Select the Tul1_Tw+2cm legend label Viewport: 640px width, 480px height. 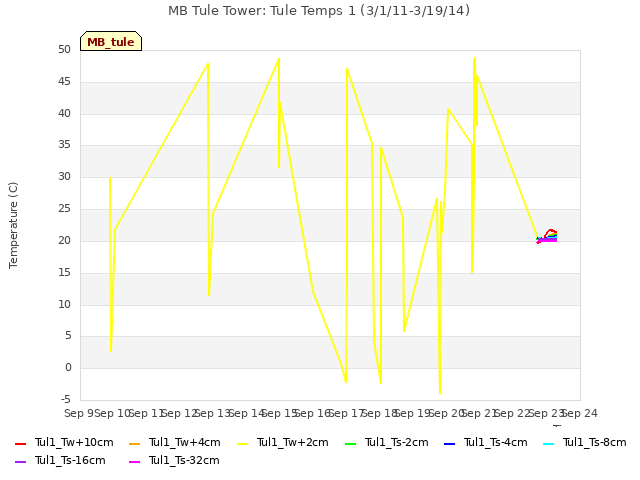click(x=293, y=442)
